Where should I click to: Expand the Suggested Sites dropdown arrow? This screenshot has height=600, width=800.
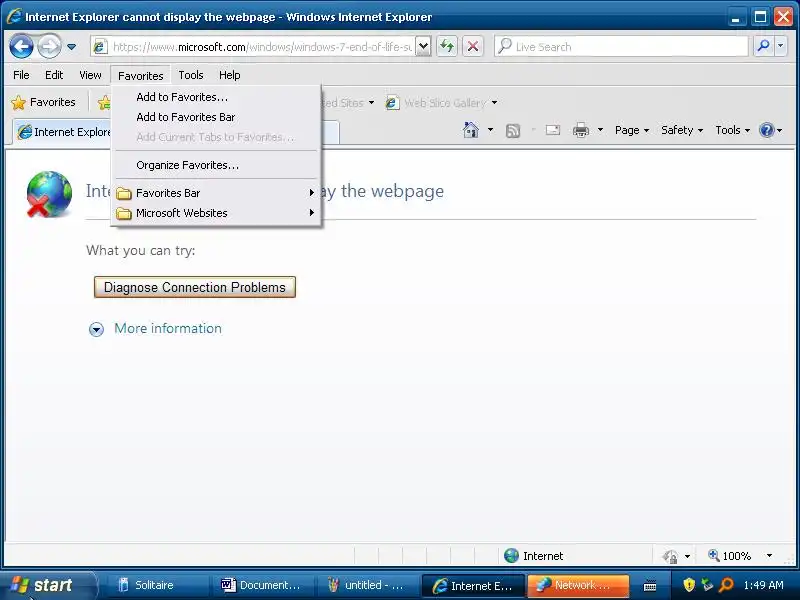pyautogui.click(x=371, y=103)
